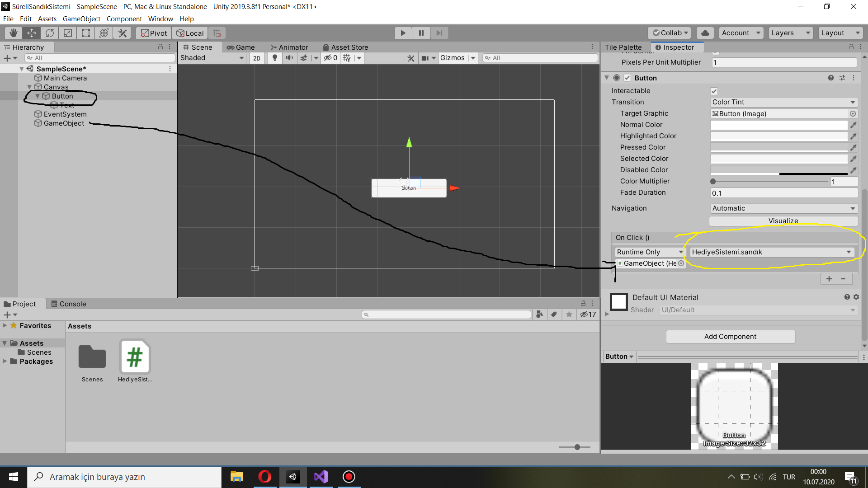Open the Navigation dropdown
The height and width of the screenshot is (488, 868).
[783, 208]
